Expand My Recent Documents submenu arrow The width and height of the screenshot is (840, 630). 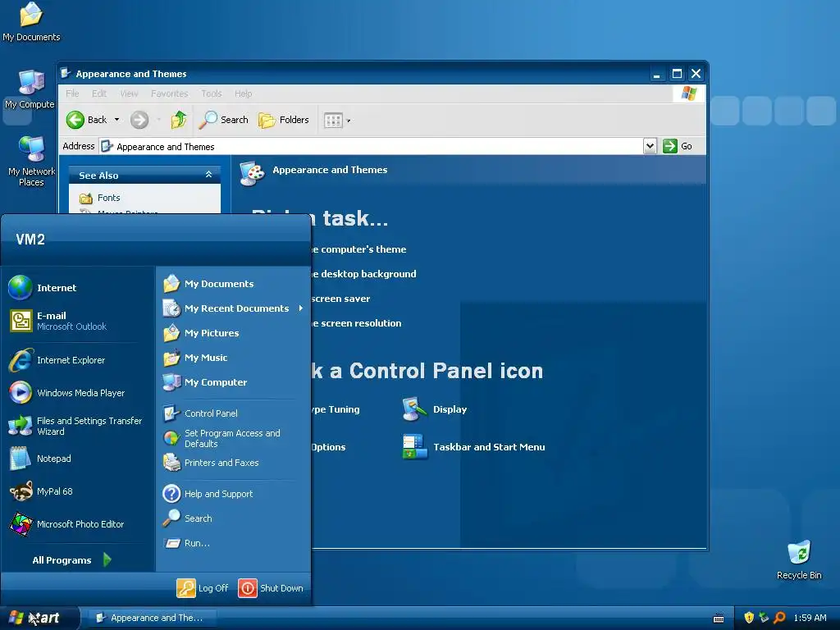click(301, 308)
